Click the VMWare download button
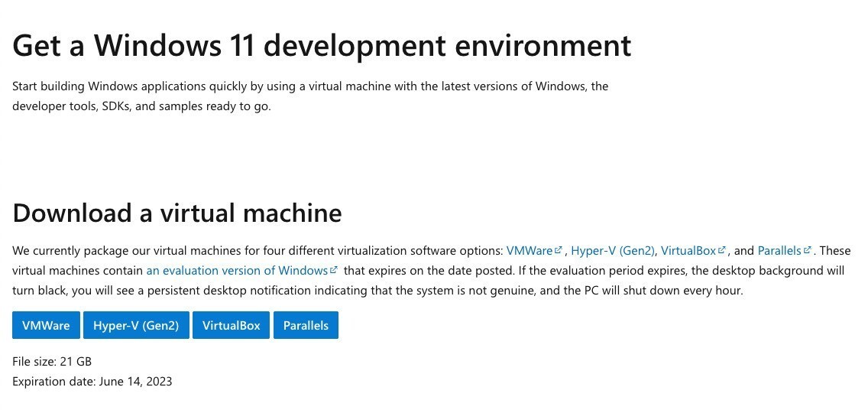Viewport: 868px width, 410px height. pos(46,325)
